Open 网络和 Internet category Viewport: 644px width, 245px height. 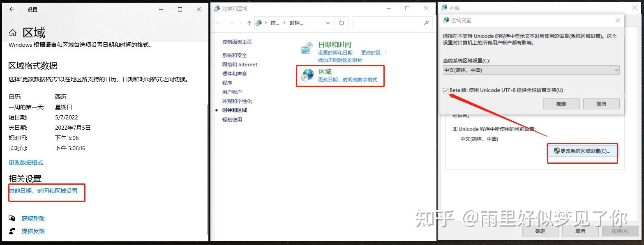pos(240,64)
